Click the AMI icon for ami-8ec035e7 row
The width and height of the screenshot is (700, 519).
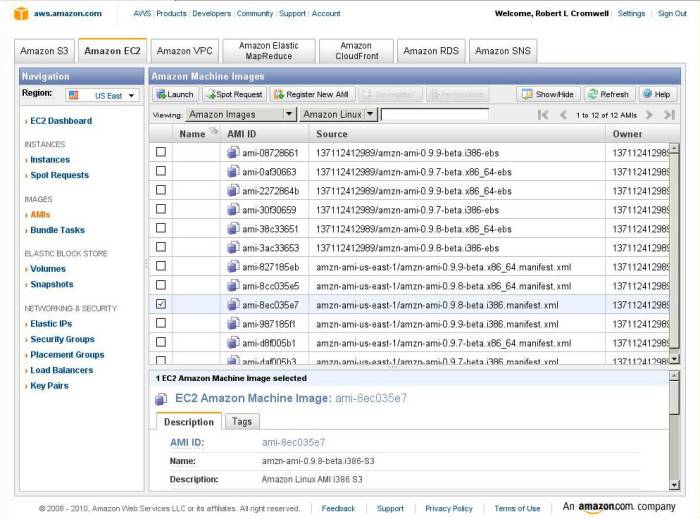[233, 305]
